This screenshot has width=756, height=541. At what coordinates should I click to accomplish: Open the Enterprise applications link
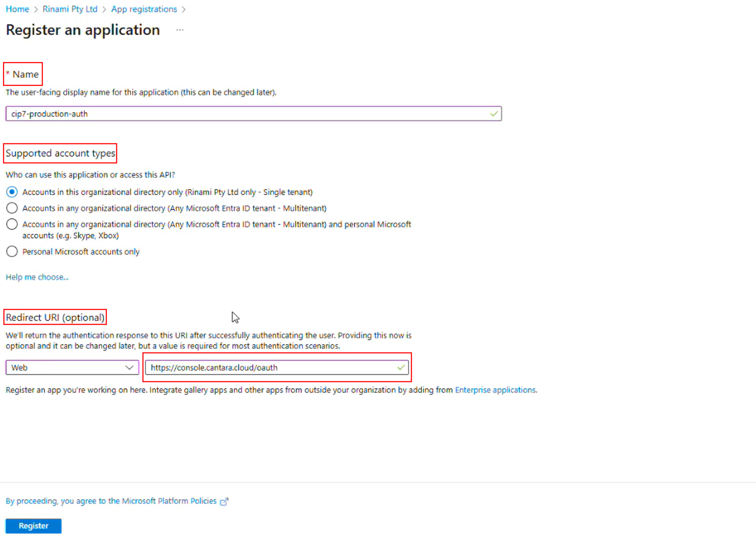496,390
